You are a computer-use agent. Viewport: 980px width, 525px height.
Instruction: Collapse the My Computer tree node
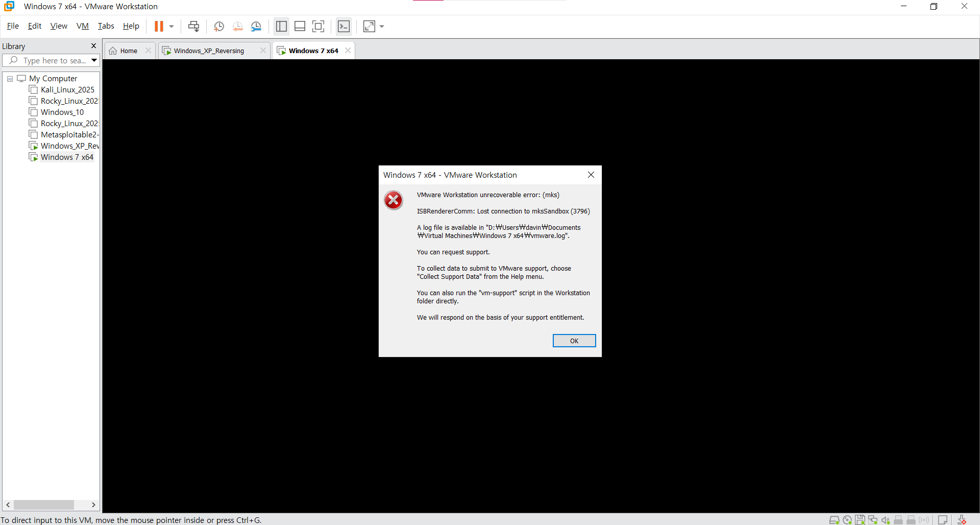point(10,79)
